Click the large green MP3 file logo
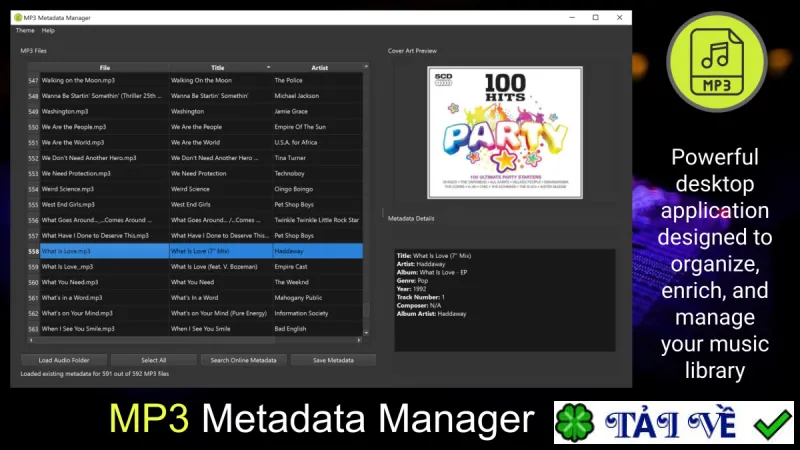Image resolution: width=800 pixels, height=450 pixels. click(x=716, y=62)
